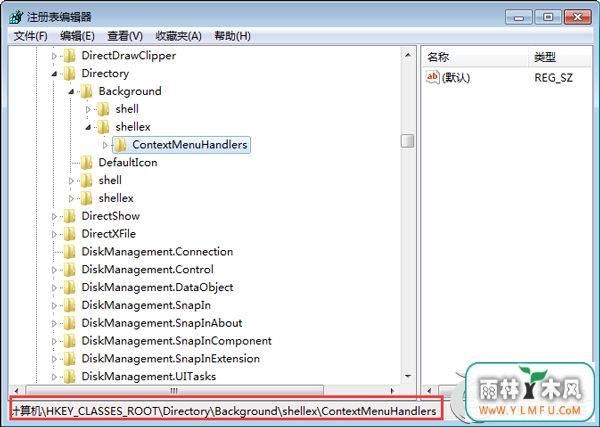Expand the DiskManagement.SnapInAbout key
The height and width of the screenshot is (427, 600).
click(x=54, y=324)
